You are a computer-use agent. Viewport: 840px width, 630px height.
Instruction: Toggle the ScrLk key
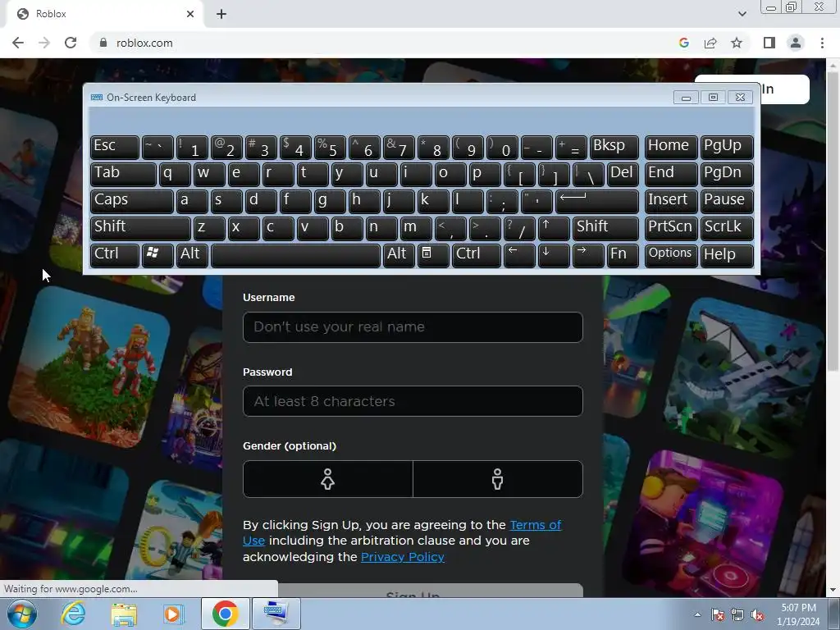pyautogui.click(x=727, y=228)
